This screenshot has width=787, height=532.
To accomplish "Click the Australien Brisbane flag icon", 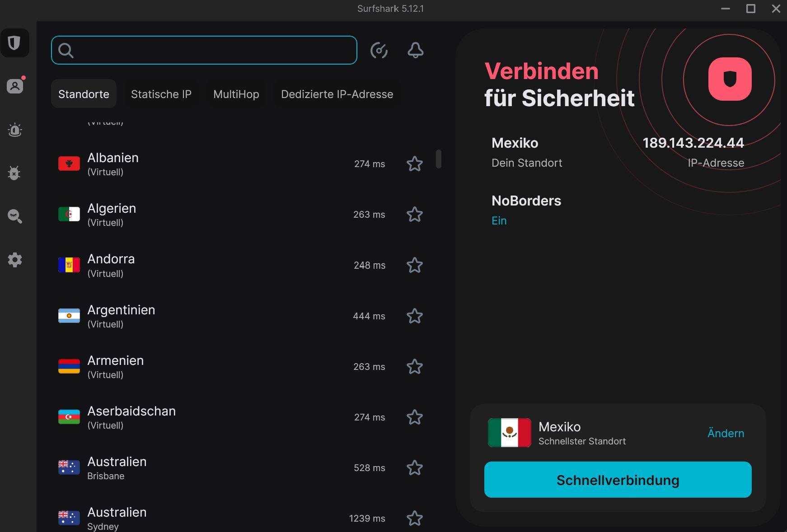I will (x=69, y=467).
